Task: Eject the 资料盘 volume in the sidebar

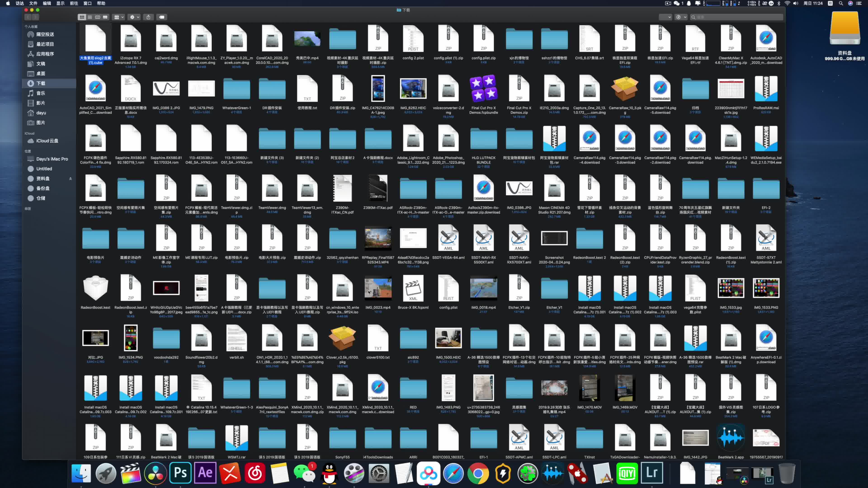Action: [71, 178]
